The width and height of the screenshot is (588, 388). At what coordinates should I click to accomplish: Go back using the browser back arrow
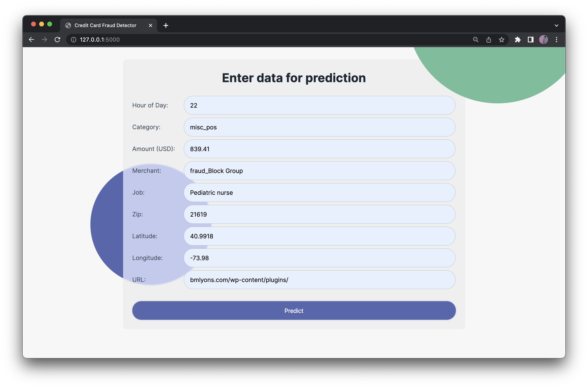pyautogui.click(x=31, y=40)
